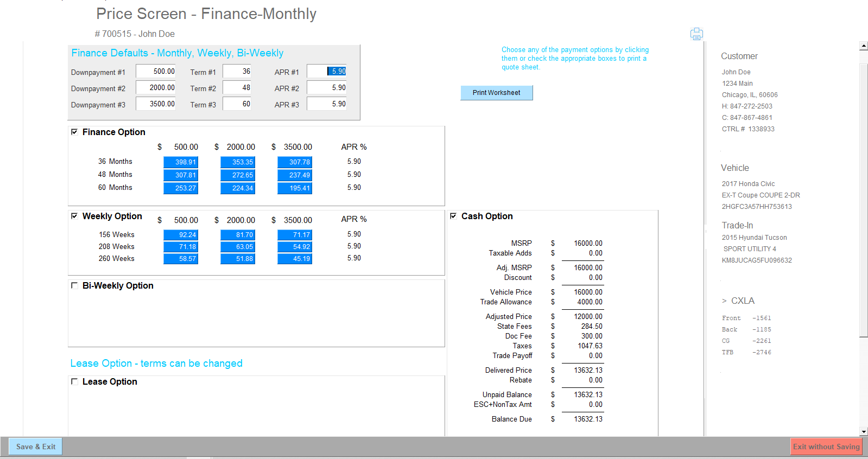Click the Taxes value 1047.63
Image resolution: width=868 pixels, height=459 pixels.
[590, 346]
